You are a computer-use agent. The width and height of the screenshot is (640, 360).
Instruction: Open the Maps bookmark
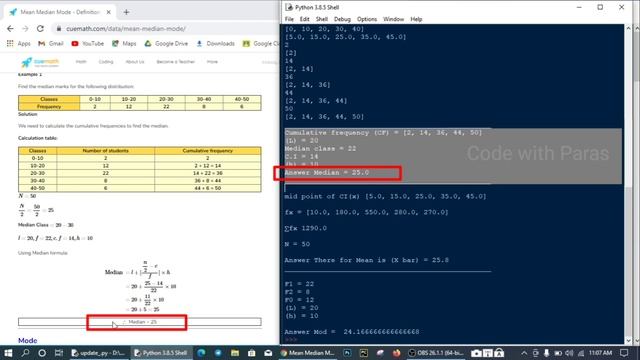tap(124, 43)
